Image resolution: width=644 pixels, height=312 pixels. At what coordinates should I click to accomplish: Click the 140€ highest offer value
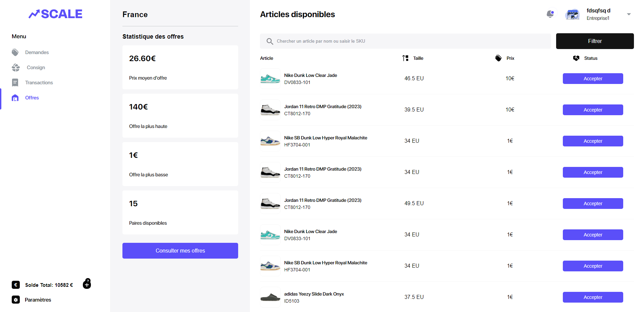138,107
